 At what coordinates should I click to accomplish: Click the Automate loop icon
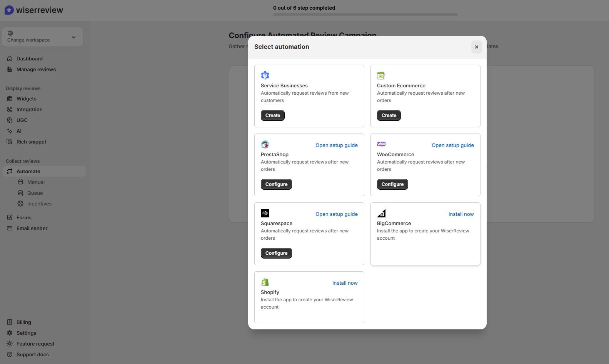10,171
